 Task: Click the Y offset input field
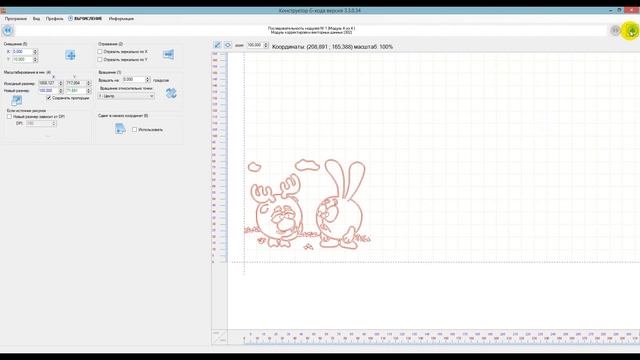click(22, 60)
